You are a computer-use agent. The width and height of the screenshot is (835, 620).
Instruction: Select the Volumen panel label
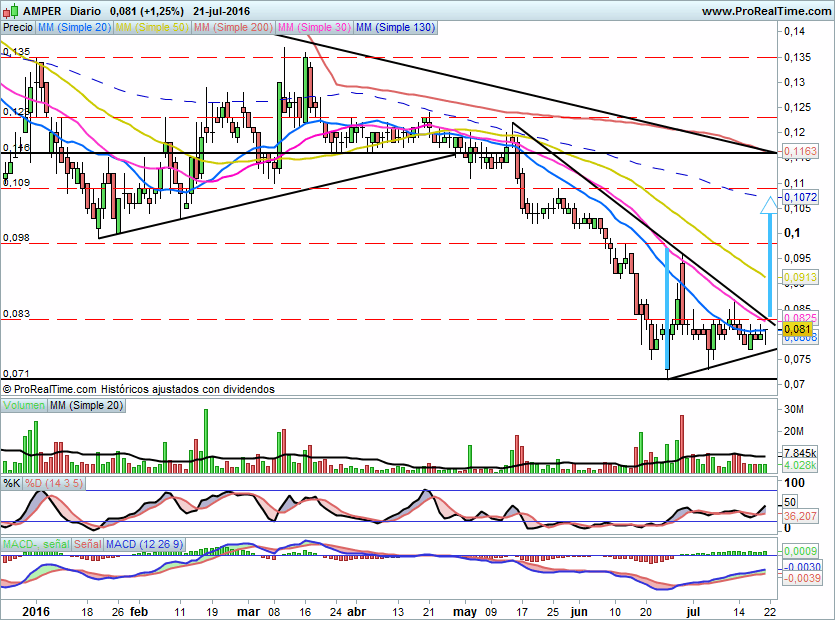tap(24, 405)
